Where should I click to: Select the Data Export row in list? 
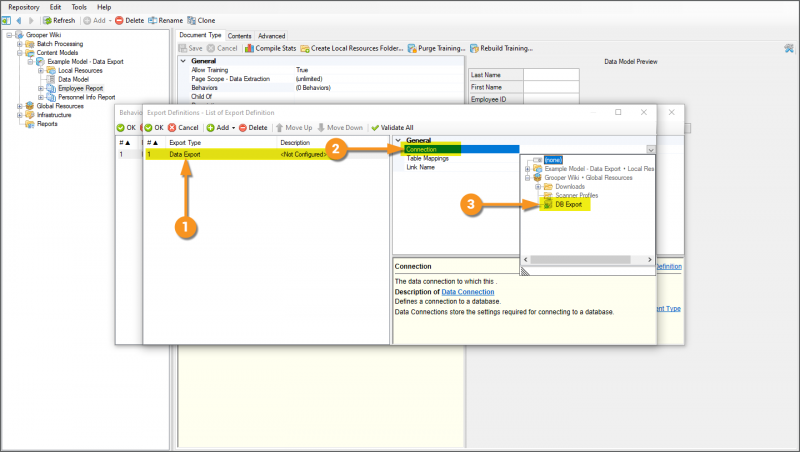tap(267, 154)
